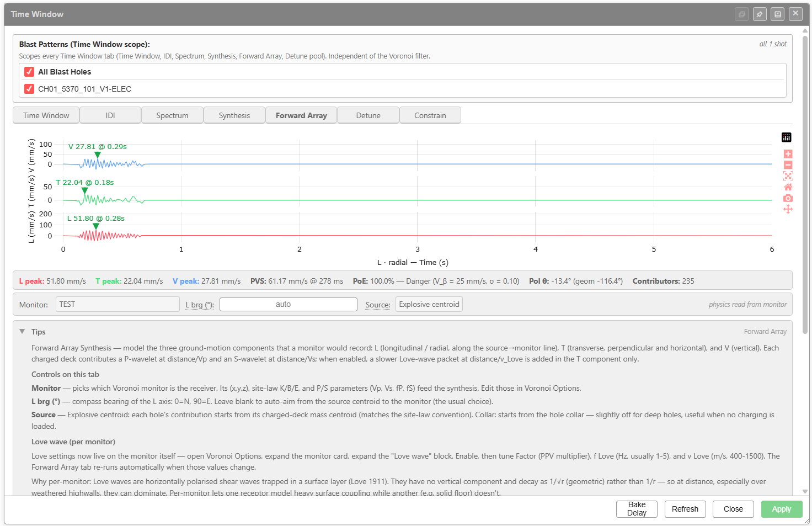Zoom in on the chart with the plus icon

788,154
